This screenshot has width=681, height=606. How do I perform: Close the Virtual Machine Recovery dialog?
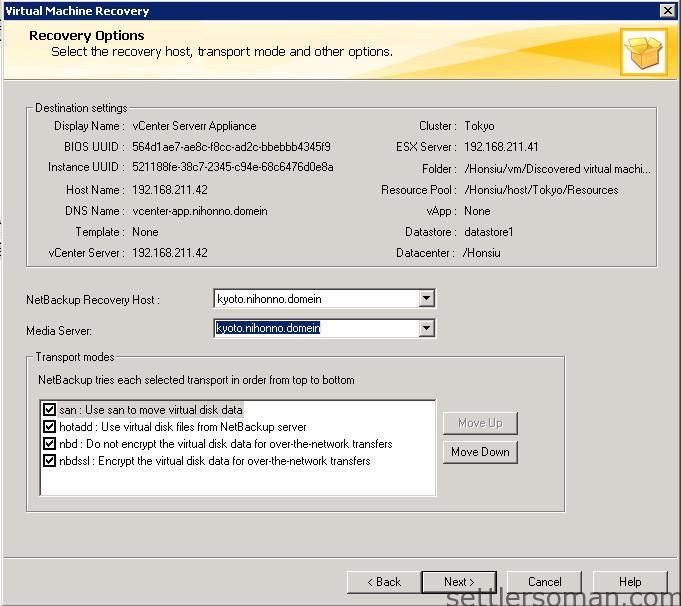pos(667,11)
